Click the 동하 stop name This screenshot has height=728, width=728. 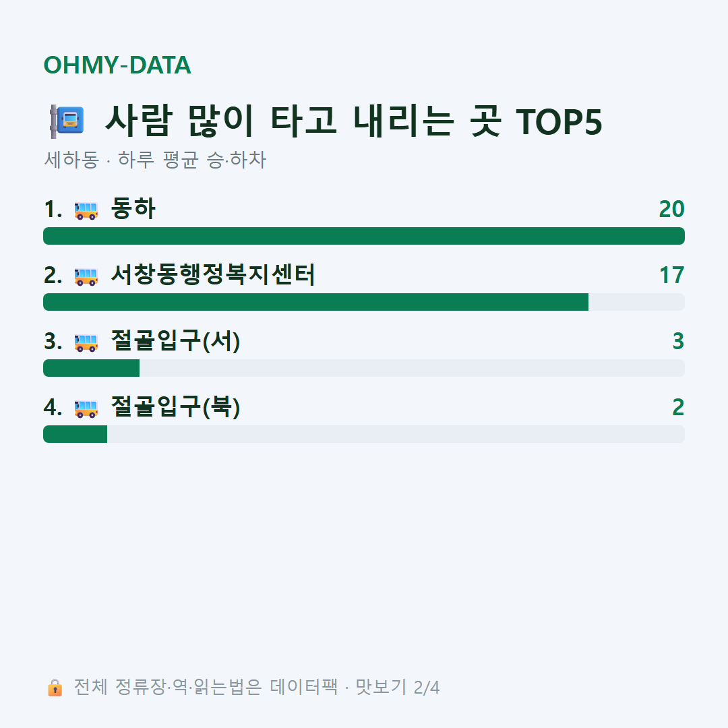pos(133,209)
